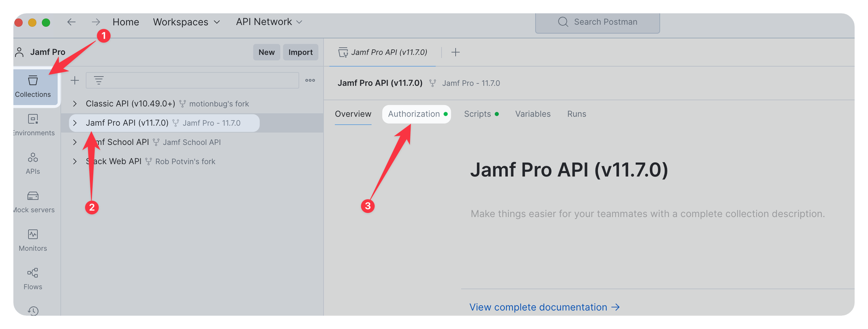Click the Import button

click(x=300, y=52)
